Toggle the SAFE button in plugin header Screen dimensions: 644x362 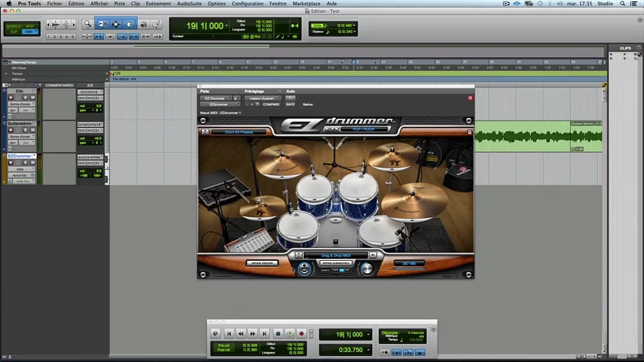(x=290, y=105)
